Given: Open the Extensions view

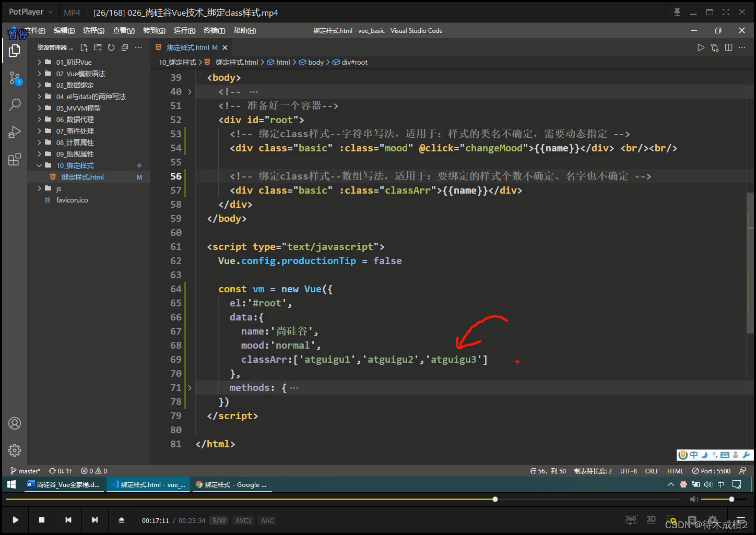Looking at the screenshot, I should pos(15,159).
